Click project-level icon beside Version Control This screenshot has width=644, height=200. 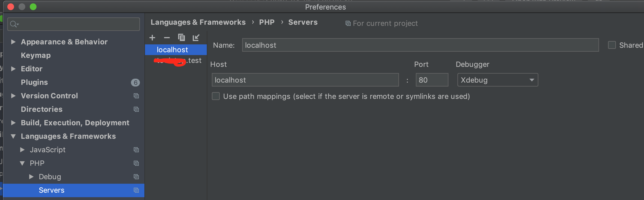[136, 96]
